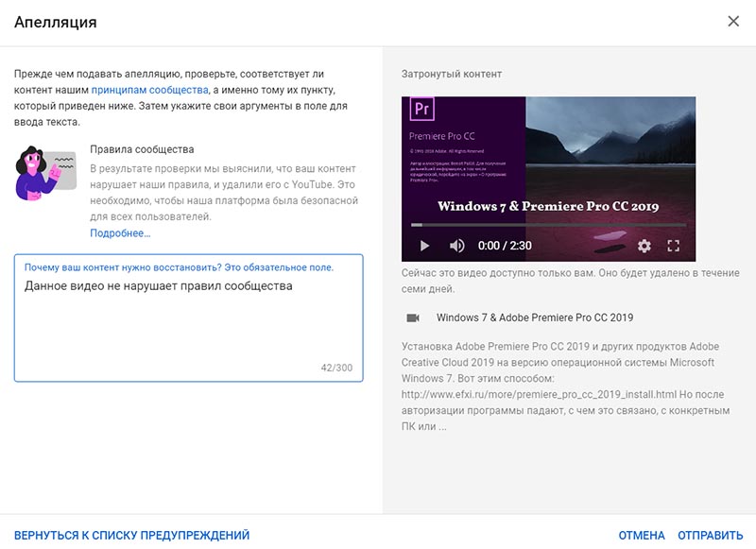Click the efxi.ru URL in the description
Viewport: 756px width, 549px height.
point(539,395)
